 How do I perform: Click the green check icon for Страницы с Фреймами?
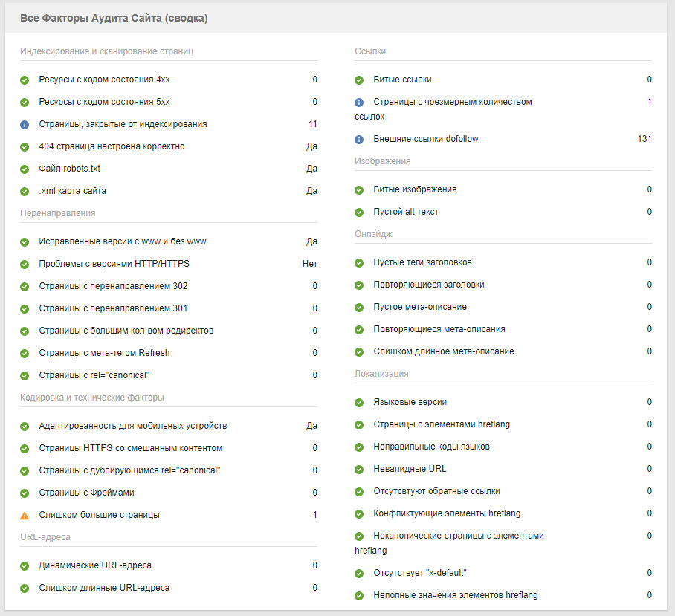(25, 493)
